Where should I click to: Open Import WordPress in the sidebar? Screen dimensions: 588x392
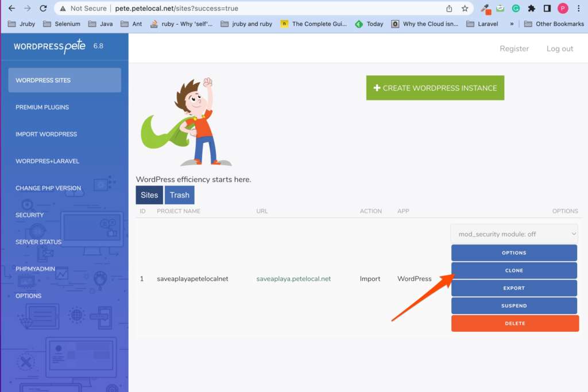tap(46, 134)
